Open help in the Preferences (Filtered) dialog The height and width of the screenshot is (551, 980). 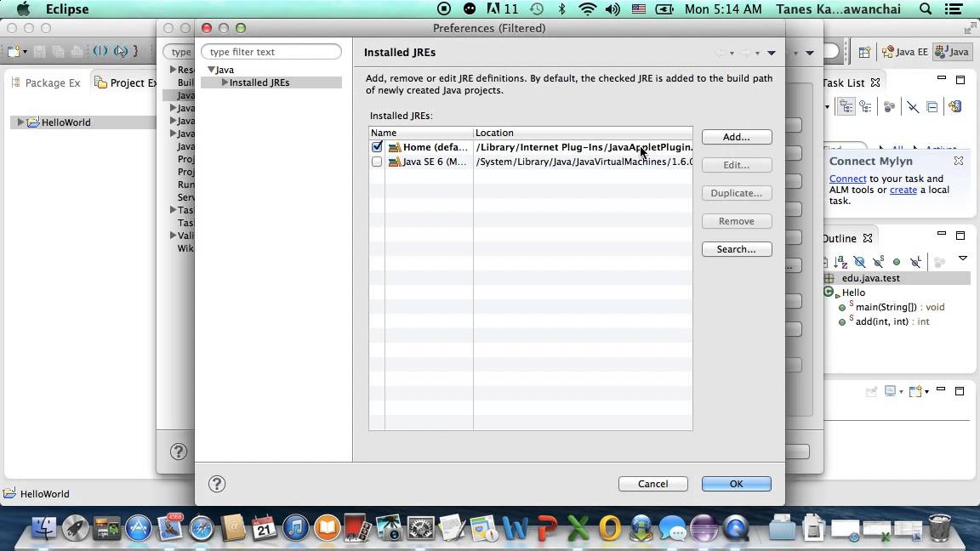pos(217,484)
